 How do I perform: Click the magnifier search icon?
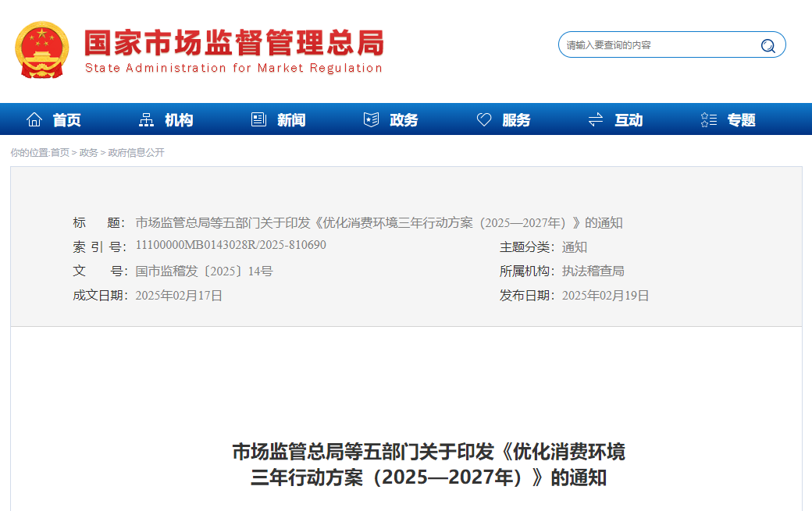tap(768, 45)
